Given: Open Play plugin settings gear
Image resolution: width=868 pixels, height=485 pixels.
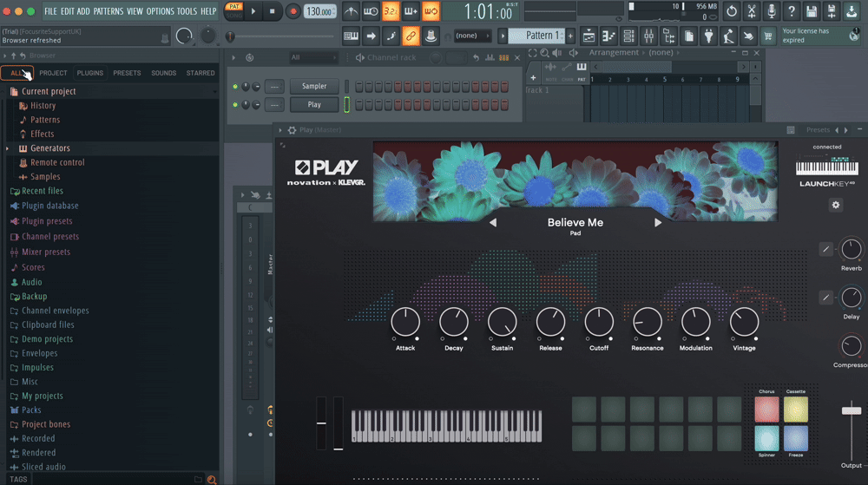Looking at the screenshot, I should click(835, 205).
